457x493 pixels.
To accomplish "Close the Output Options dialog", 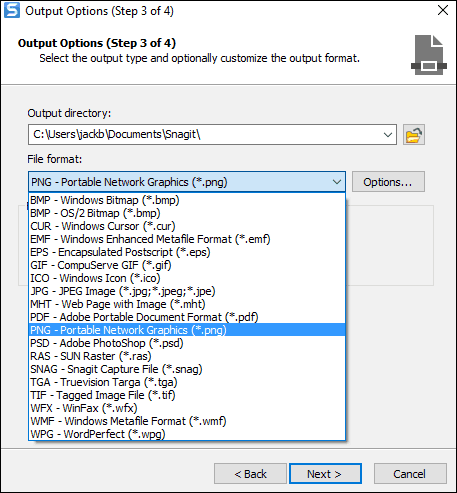I will point(443,10).
